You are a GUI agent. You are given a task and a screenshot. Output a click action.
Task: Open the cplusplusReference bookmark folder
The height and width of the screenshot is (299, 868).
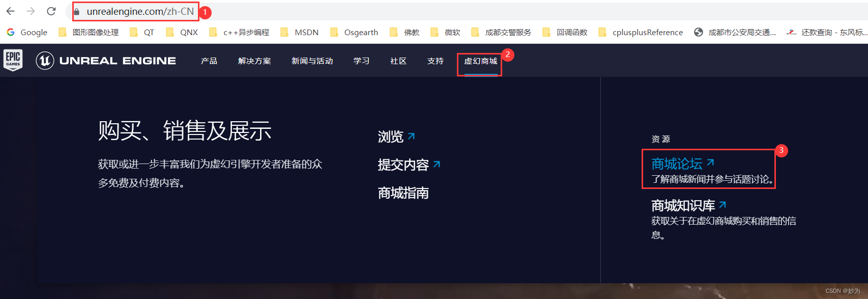point(641,32)
